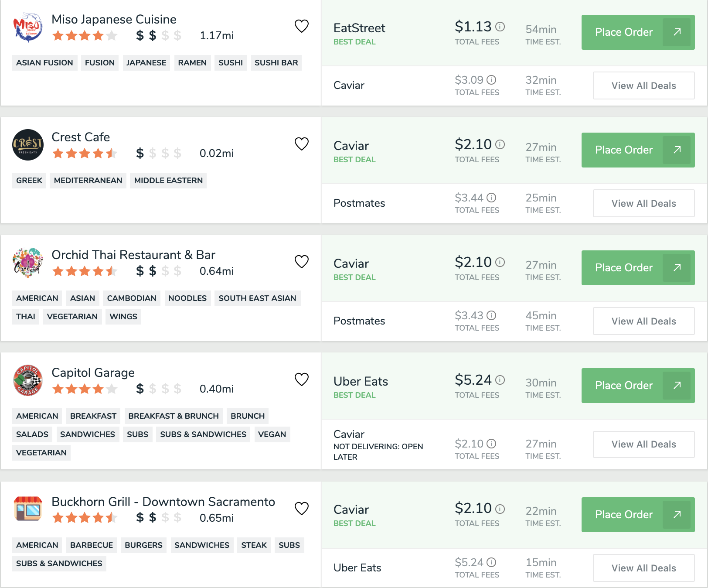This screenshot has width=708, height=588.
Task: Select the BURGERS cuisine tag
Action: [x=143, y=545]
